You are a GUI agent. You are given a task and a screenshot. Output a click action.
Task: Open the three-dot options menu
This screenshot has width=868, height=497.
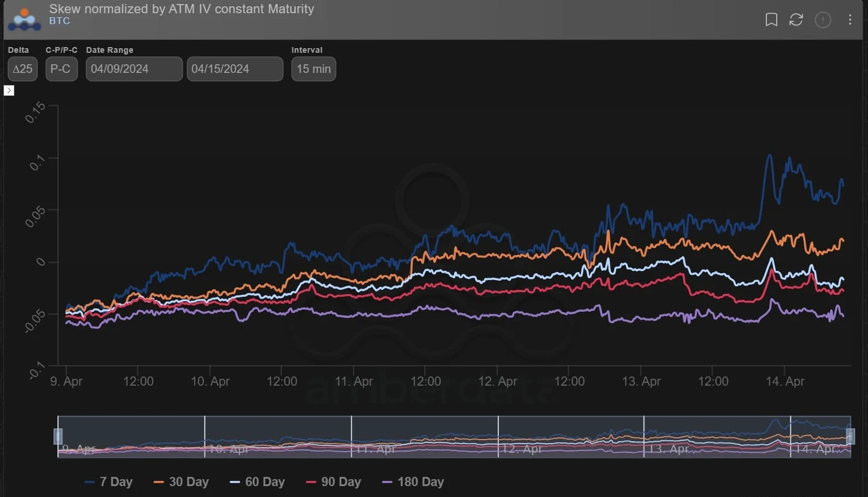click(x=850, y=20)
